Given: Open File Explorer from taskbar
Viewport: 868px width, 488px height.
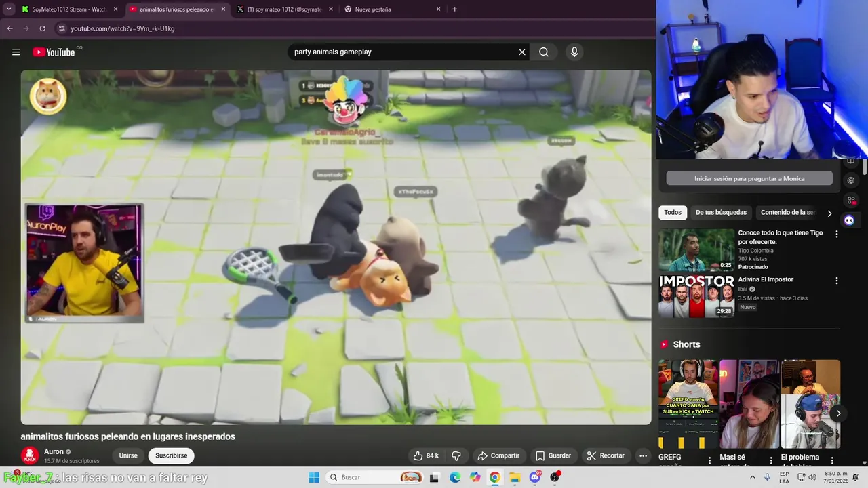Looking at the screenshot, I should [x=515, y=477].
